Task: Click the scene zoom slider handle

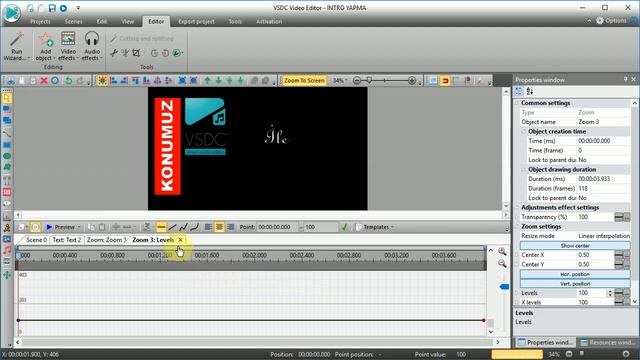Action: tap(369, 80)
